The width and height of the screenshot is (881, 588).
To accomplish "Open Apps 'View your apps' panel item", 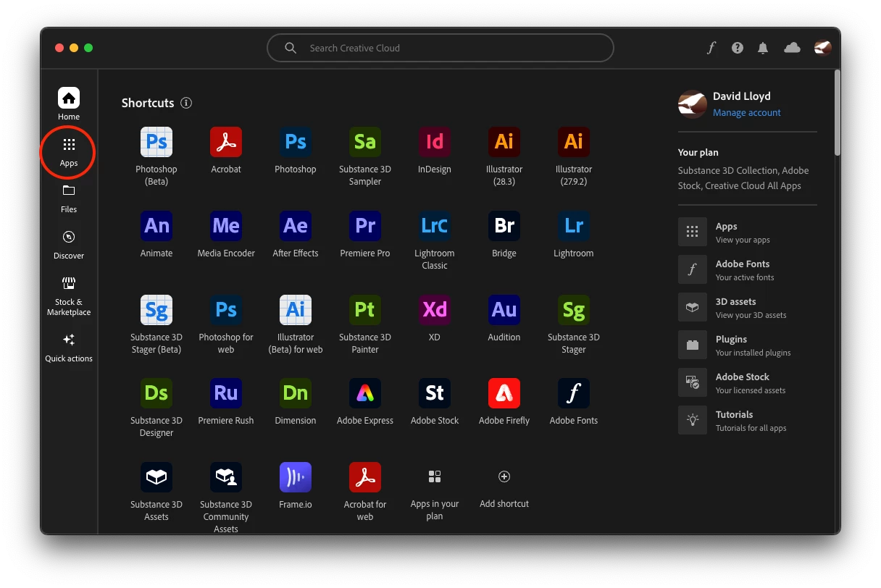I will coord(747,232).
